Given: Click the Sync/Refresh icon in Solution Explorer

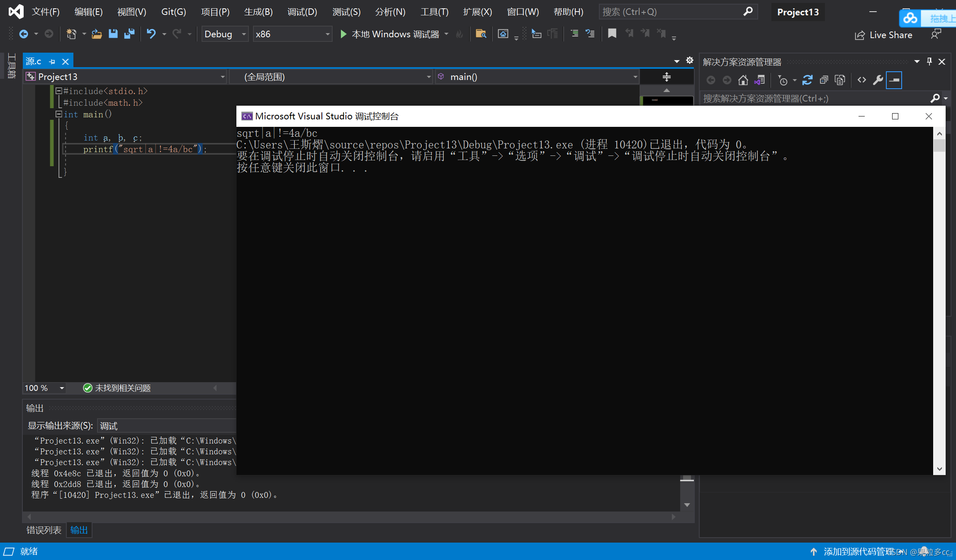Looking at the screenshot, I should point(807,80).
